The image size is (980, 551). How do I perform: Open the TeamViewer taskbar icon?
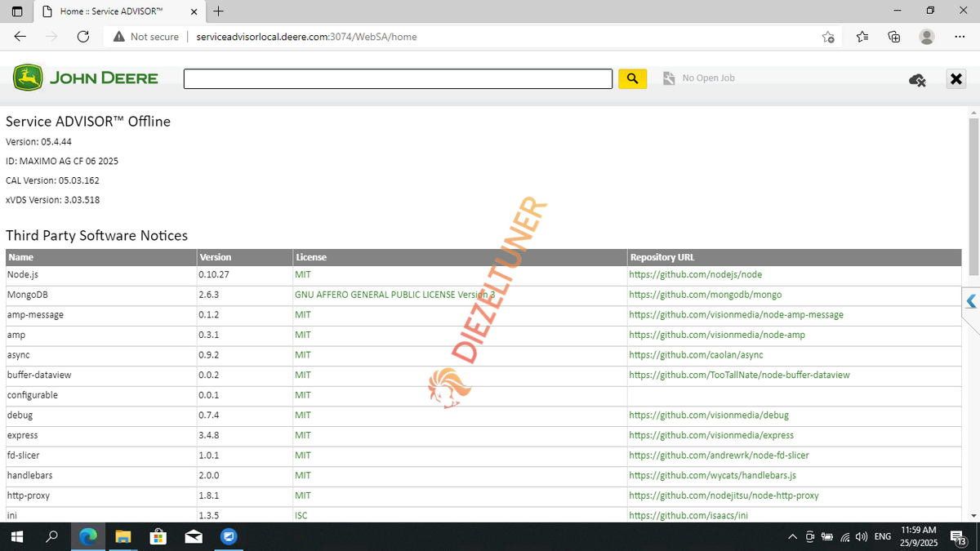229,536
